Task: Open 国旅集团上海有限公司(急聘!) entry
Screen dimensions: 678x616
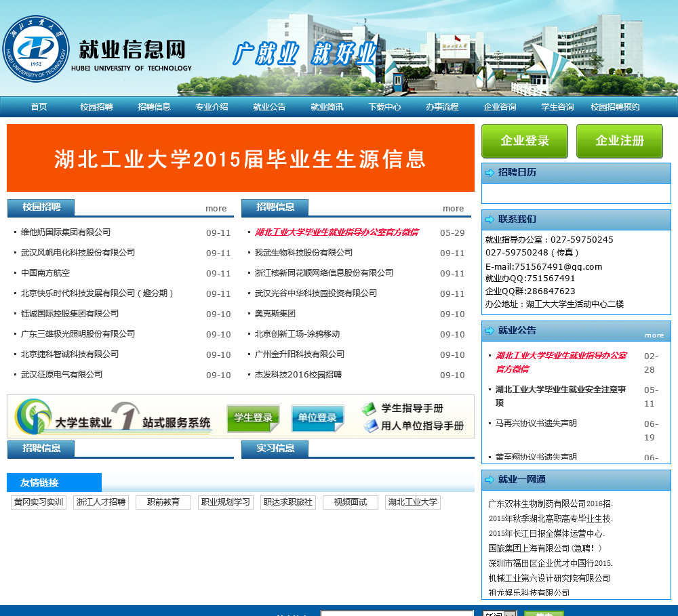Action: pyautogui.click(x=545, y=548)
